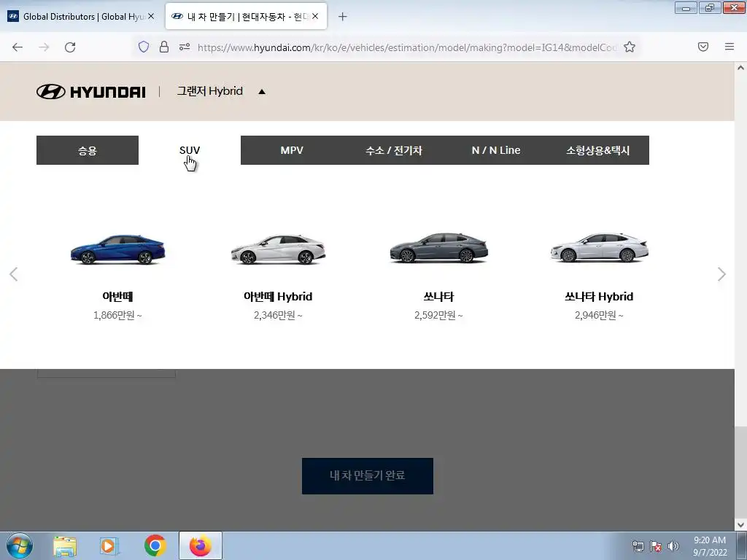Open the Firefox hamburger menu
The height and width of the screenshot is (560, 747).
click(729, 47)
